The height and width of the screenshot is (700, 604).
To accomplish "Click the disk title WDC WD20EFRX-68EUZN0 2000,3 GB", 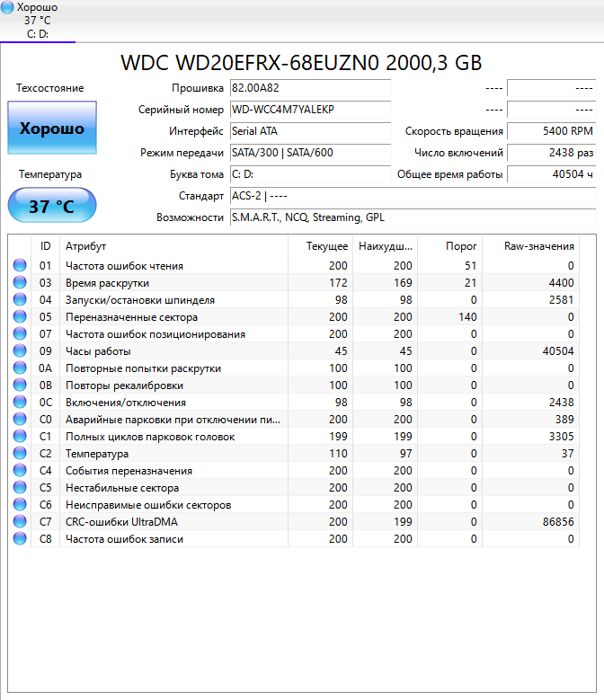I will [x=301, y=63].
